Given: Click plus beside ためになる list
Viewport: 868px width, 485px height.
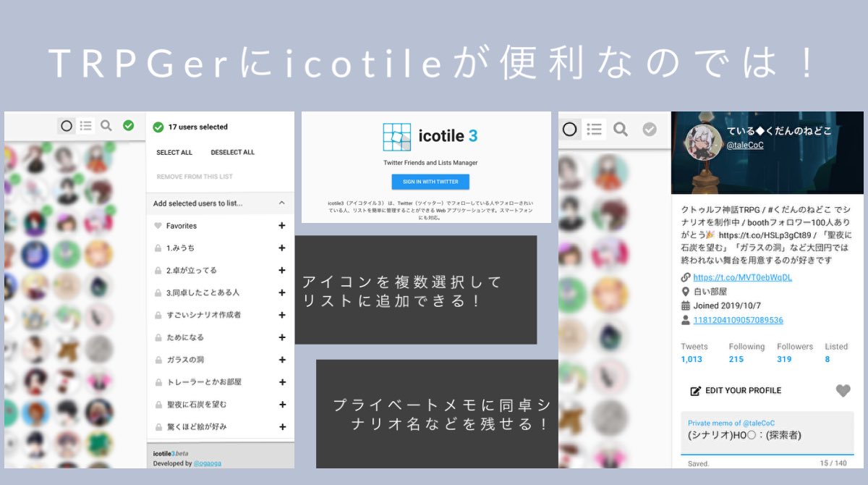Looking at the screenshot, I should tap(281, 337).
